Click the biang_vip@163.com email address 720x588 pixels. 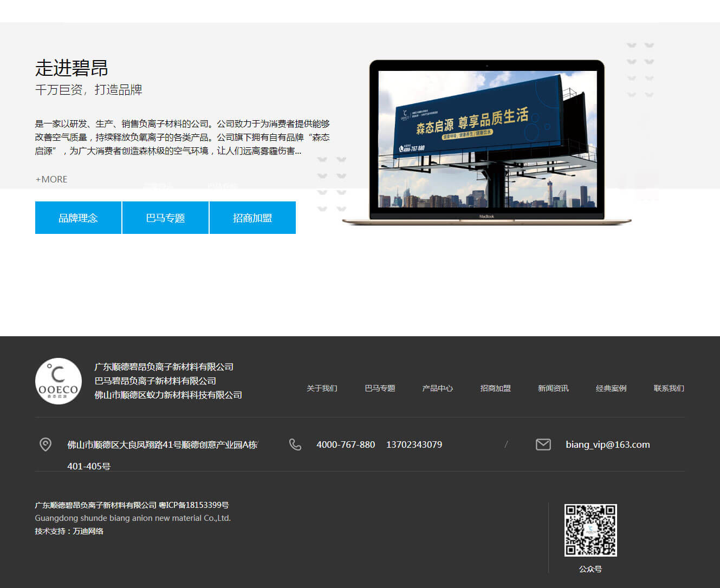[607, 445]
